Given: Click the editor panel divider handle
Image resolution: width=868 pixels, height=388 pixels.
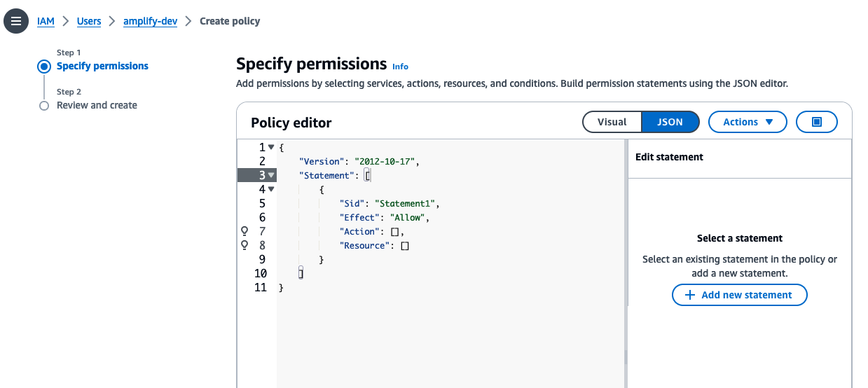Looking at the screenshot, I should click(x=626, y=357).
